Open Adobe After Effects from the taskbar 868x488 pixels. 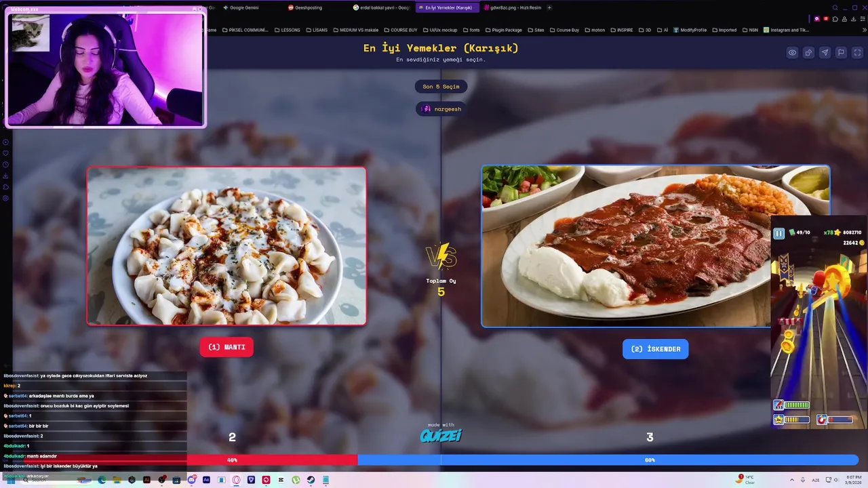[206, 480]
